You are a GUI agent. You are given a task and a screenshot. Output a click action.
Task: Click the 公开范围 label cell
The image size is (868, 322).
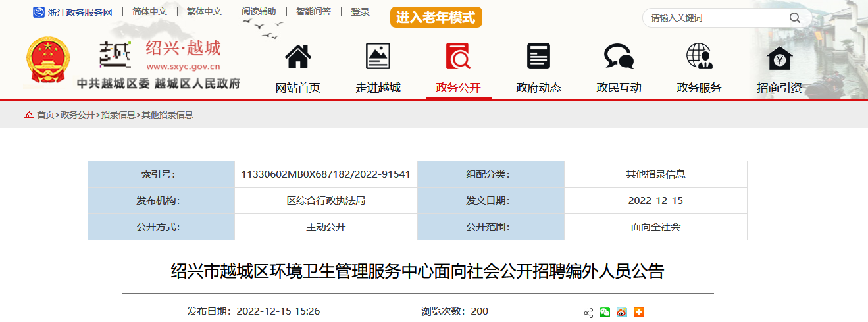coord(491,227)
